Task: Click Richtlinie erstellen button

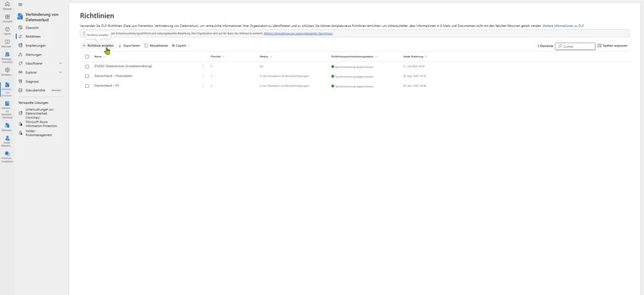Action: (x=98, y=46)
